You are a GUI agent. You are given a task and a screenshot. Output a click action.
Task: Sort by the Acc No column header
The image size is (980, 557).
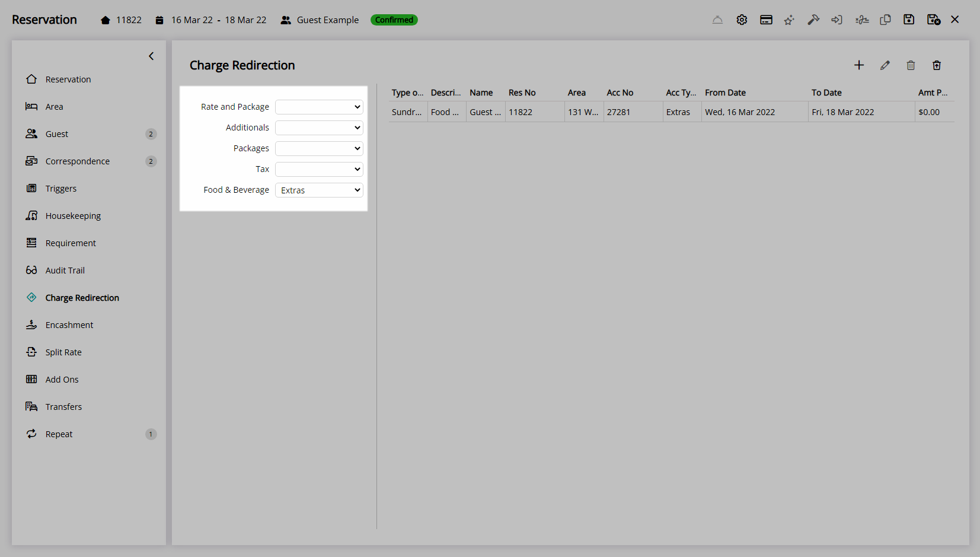[x=620, y=93]
